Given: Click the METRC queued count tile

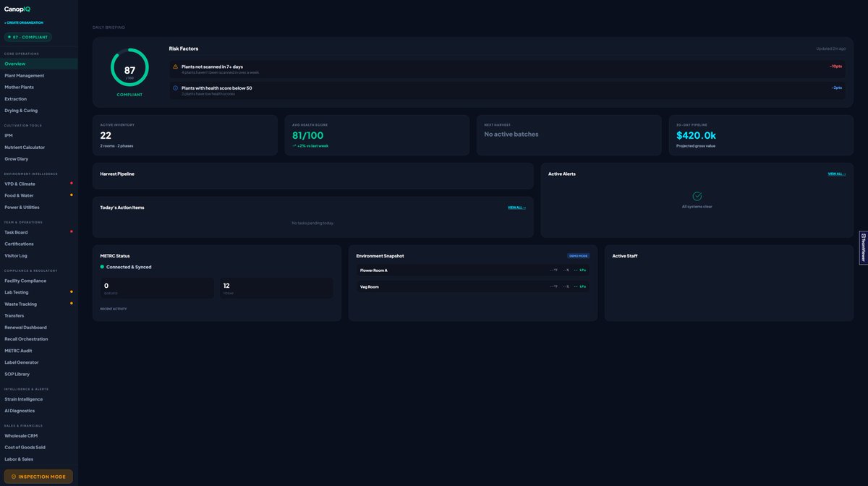Looking at the screenshot, I should [x=157, y=288].
